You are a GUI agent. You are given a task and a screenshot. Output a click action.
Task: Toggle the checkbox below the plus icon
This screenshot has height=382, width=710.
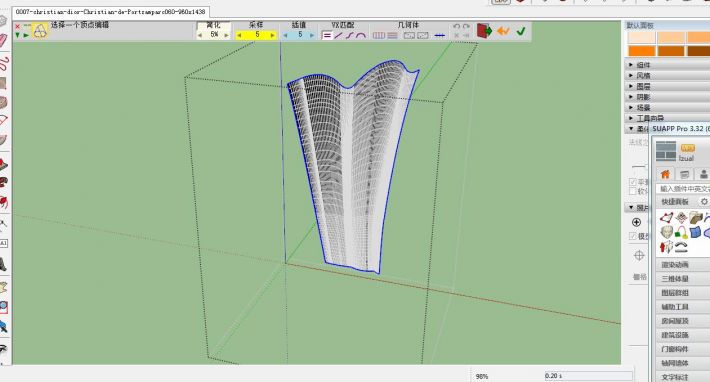pos(633,236)
